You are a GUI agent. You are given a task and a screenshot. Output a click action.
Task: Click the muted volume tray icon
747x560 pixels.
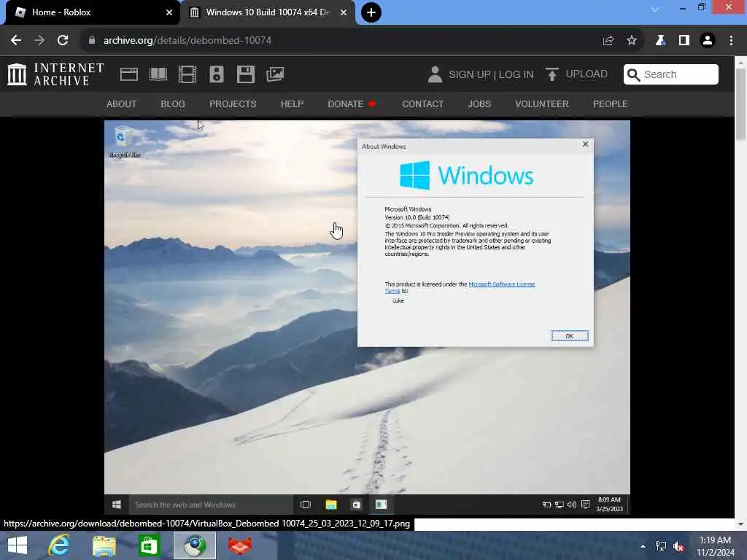coord(678,546)
